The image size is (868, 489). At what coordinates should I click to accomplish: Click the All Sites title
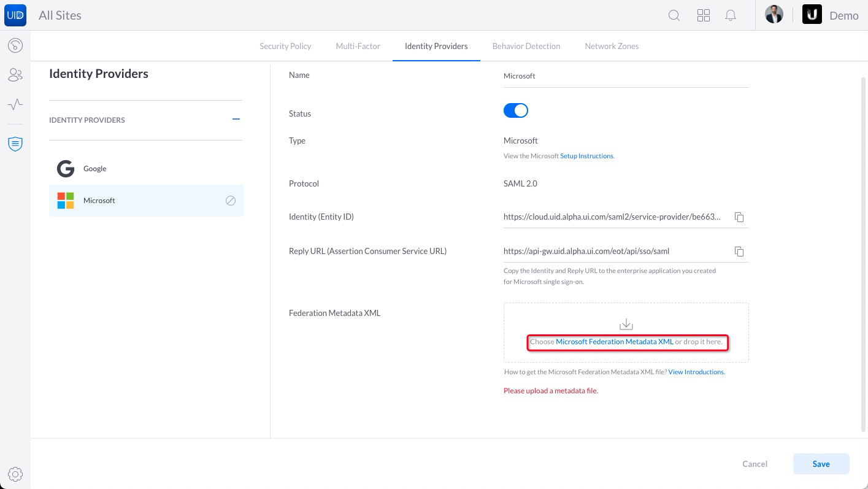click(x=60, y=15)
